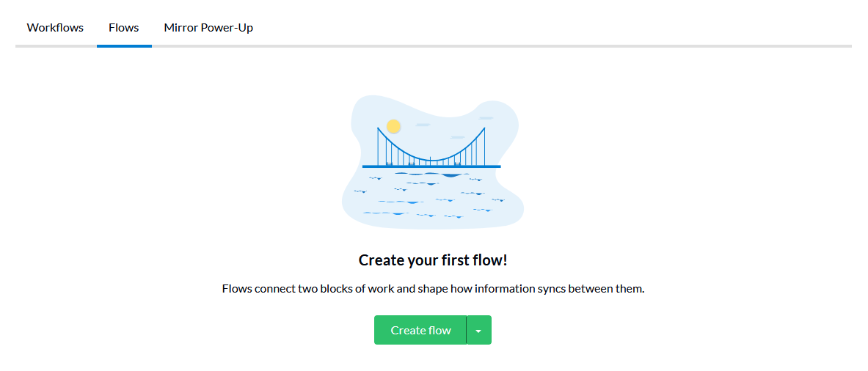Click the small cloud at the illustration's top right

486,118
